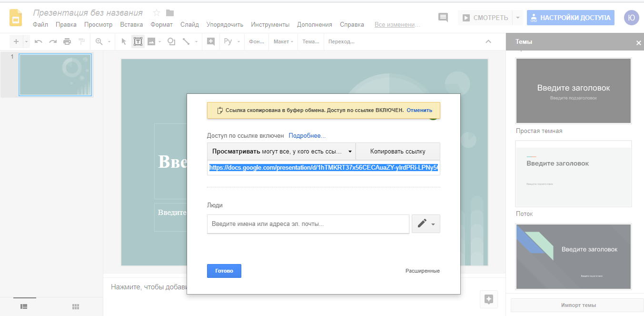Redo the last action

point(52,41)
